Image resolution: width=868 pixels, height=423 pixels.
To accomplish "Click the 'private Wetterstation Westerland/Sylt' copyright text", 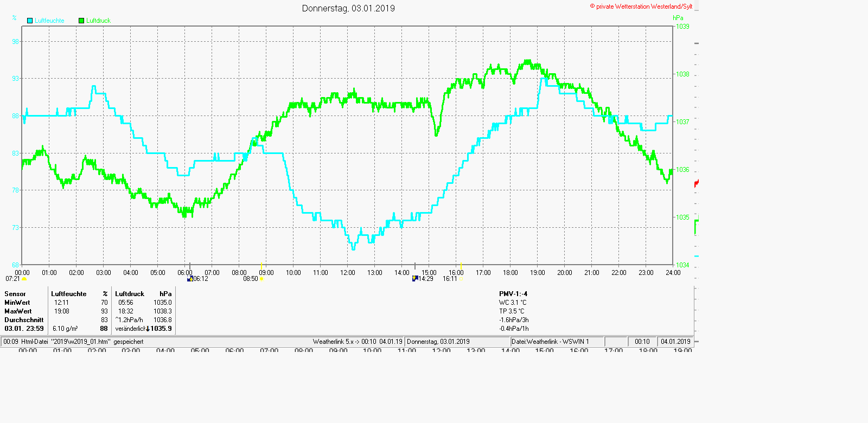I will tap(641, 7).
